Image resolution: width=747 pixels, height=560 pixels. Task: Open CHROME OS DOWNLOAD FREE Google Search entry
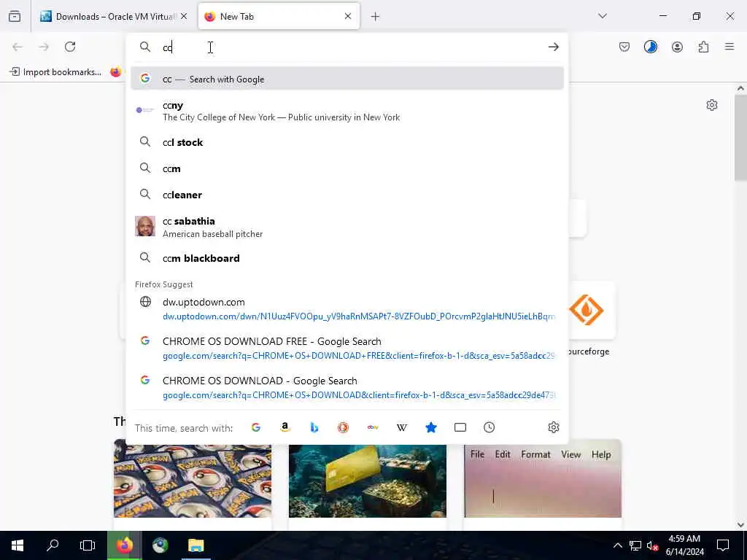point(347,348)
